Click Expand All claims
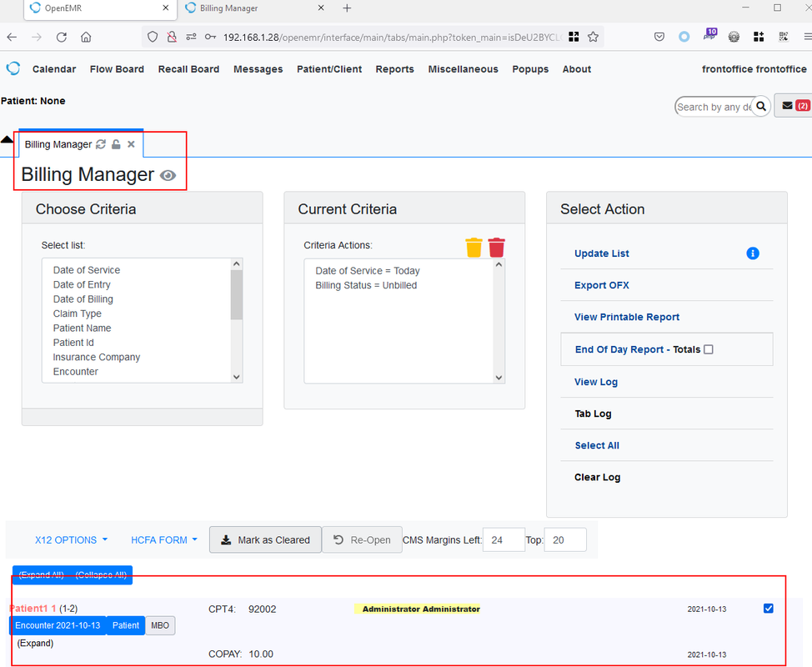This screenshot has height=667, width=812. point(42,574)
